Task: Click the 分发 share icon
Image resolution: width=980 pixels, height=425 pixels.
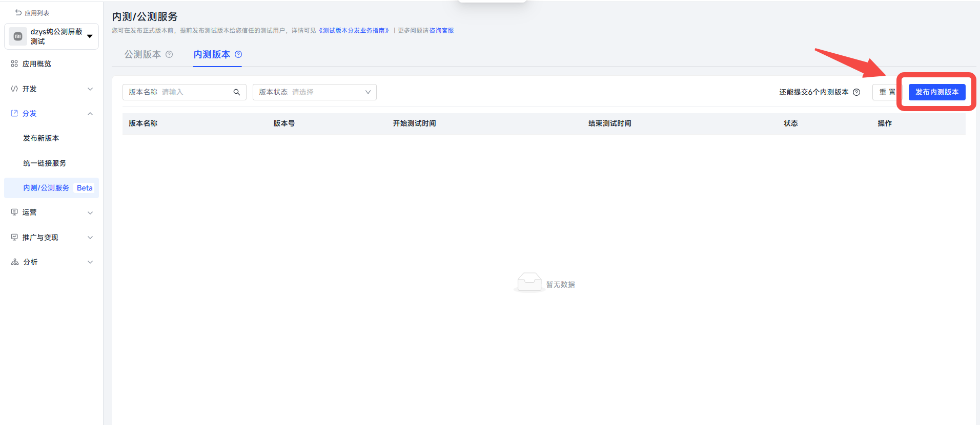Action: [x=14, y=113]
